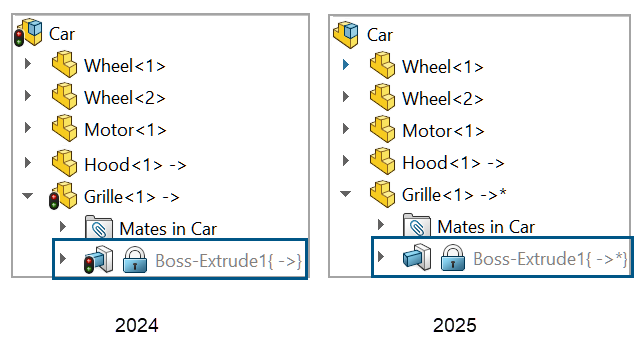
Task: Click the Motor<1> part icon in 2024 tree
Action: (64, 128)
